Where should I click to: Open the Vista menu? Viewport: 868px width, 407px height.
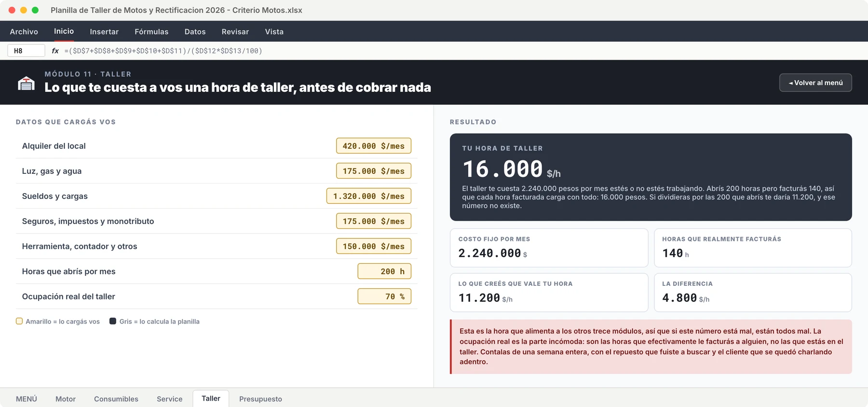[x=274, y=31]
